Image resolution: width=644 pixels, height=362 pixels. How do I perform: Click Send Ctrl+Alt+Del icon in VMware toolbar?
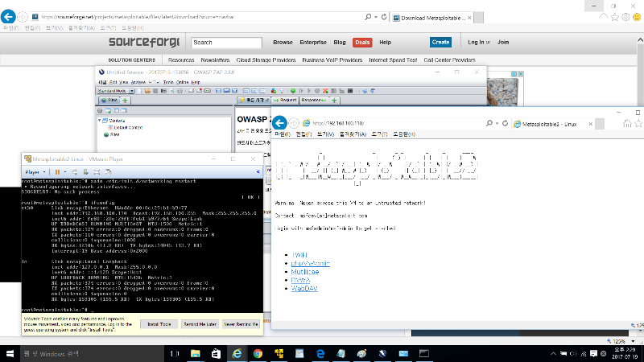tap(74, 172)
